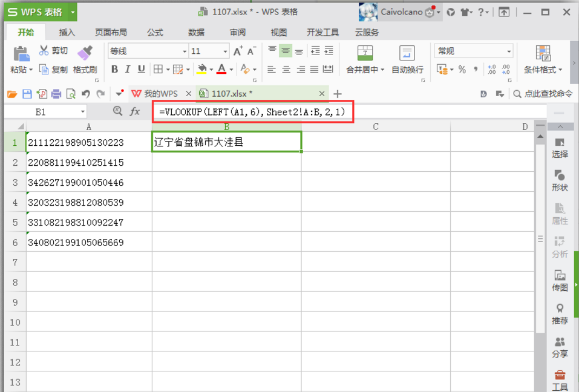Apply the yellow fill color
The width and height of the screenshot is (579, 392).
(201, 69)
